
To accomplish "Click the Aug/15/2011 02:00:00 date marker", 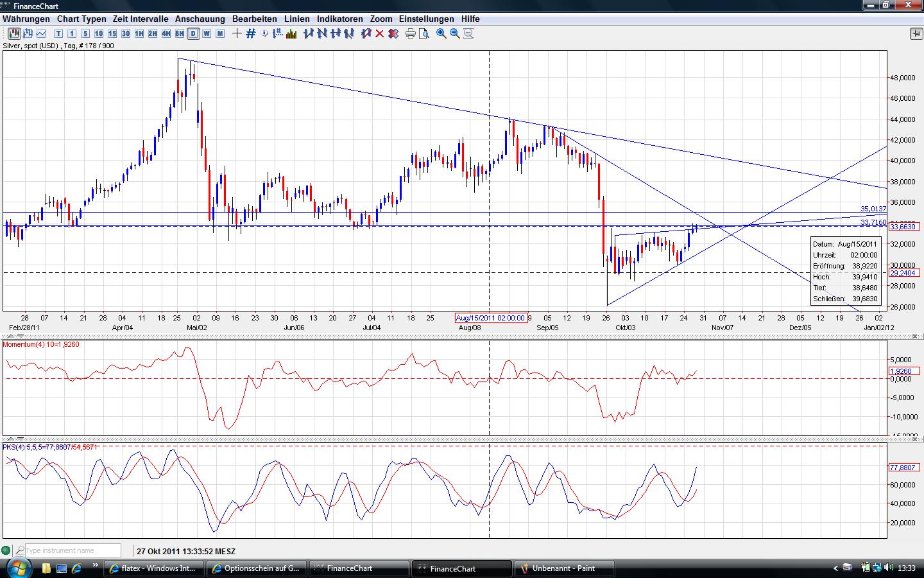I will click(x=491, y=318).
